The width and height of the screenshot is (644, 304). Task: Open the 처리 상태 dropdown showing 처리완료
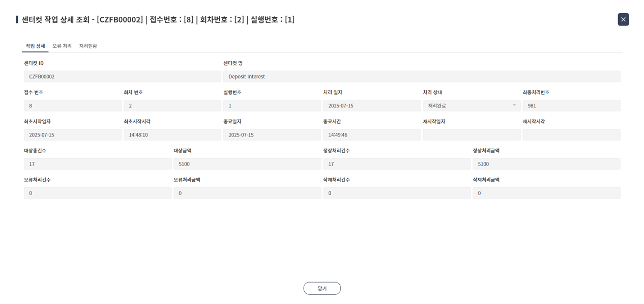click(471, 105)
